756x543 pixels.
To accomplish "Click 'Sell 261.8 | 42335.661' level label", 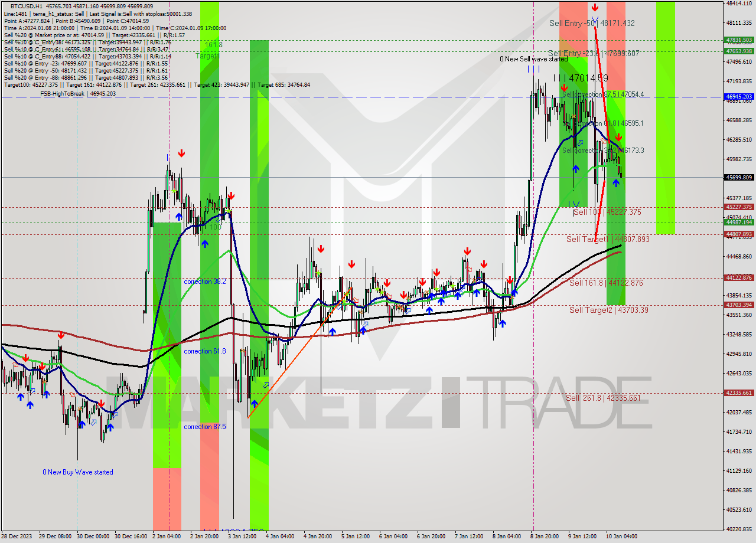I will pos(603,398).
